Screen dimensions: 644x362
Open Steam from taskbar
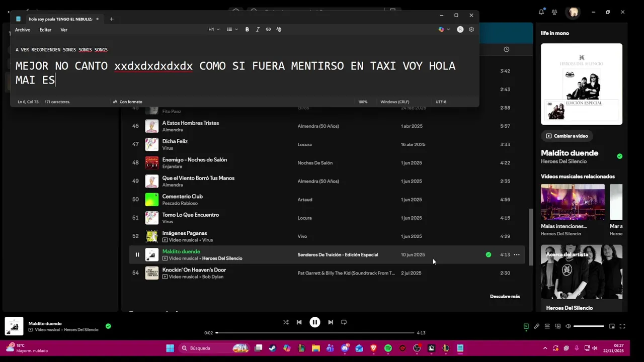(272, 348)
